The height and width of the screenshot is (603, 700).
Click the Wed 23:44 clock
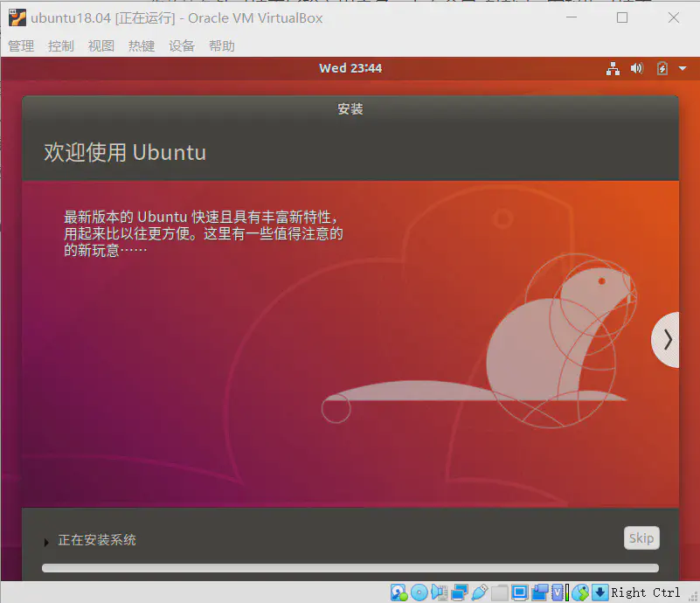click(350, 68)
